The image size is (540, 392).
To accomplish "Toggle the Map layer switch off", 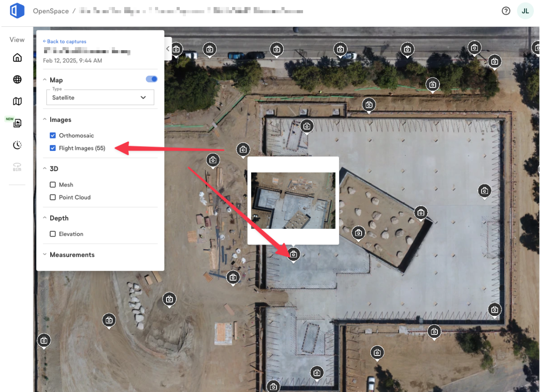I will tap(152, 79).
